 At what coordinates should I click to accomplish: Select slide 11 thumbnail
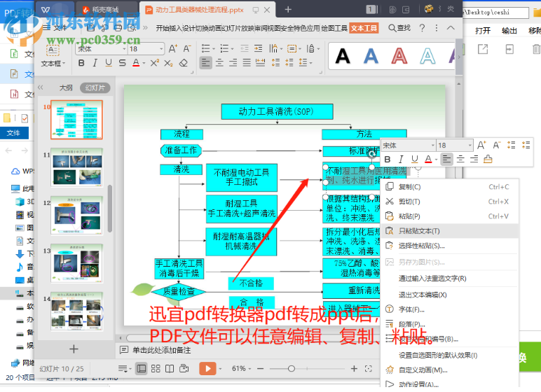pos(76,167)
